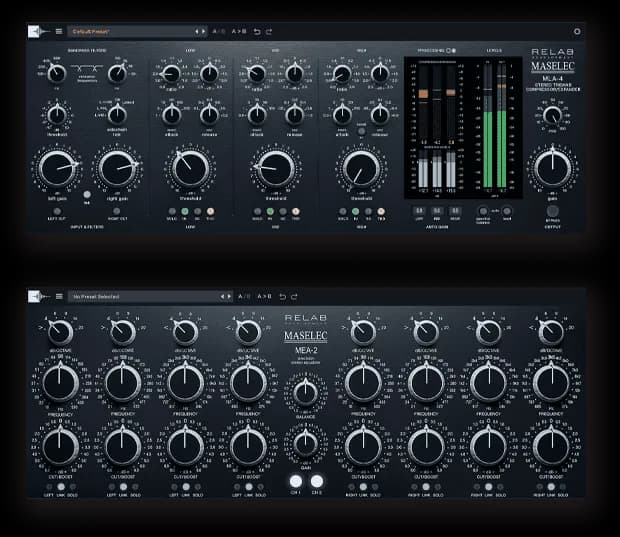Click the LOW auto gain value box

click(419, 211)
